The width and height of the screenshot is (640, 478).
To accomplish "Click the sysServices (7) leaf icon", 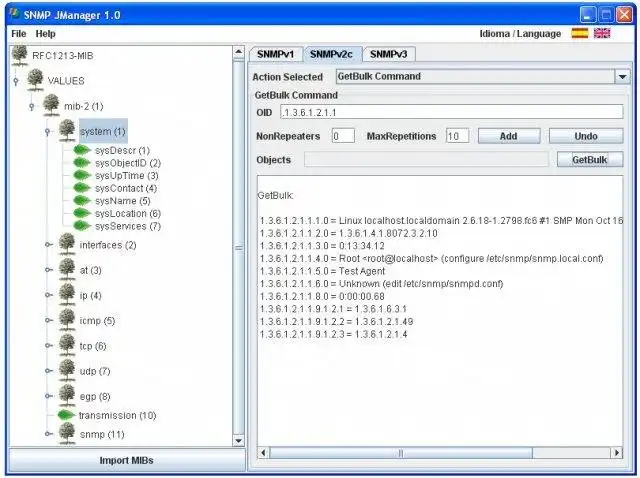I will tap(82, 226).
